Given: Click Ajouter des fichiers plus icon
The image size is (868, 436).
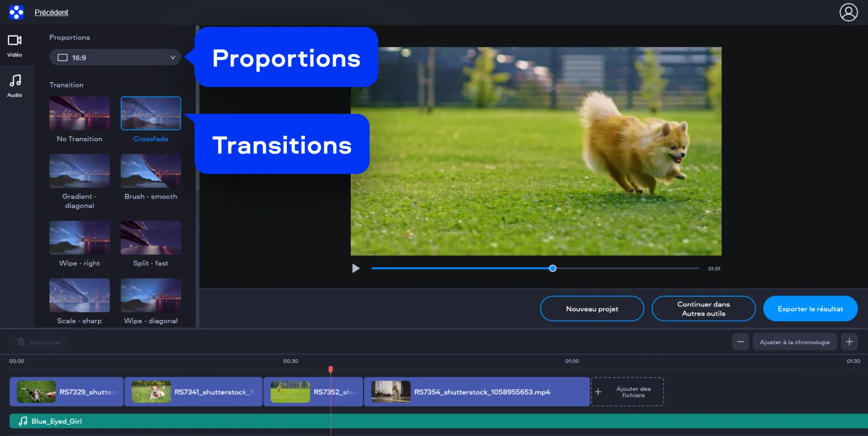Looking at the screenshot, I should (x=598, y=392).
